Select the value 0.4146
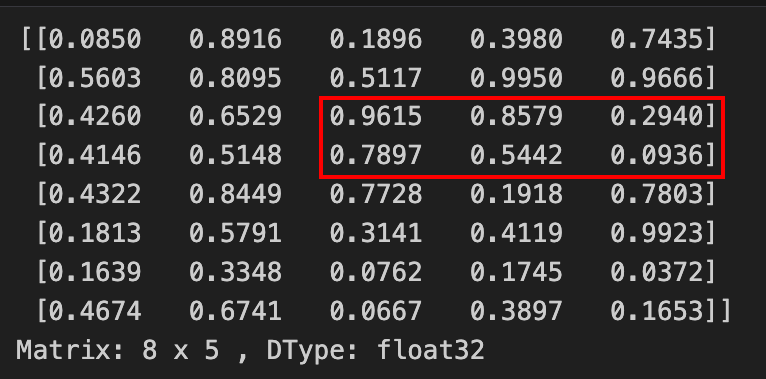Screen dimensions: 766x379 tap(95, 155)
